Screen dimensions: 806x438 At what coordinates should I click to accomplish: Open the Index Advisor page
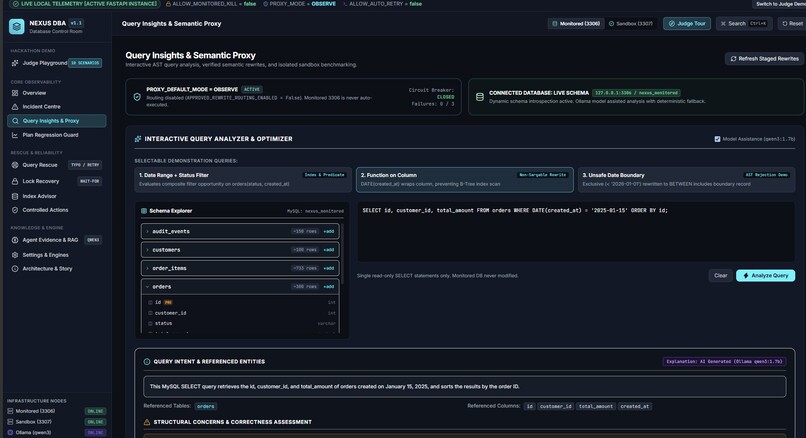tap(57, 196)
